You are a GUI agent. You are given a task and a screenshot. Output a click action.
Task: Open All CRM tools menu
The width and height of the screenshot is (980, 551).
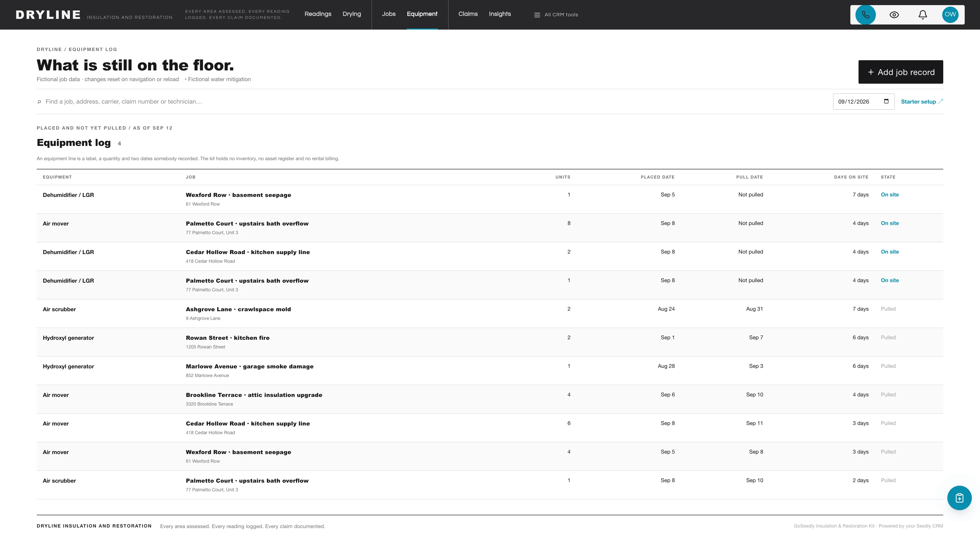pyautogui.click(x=556, y=15)
